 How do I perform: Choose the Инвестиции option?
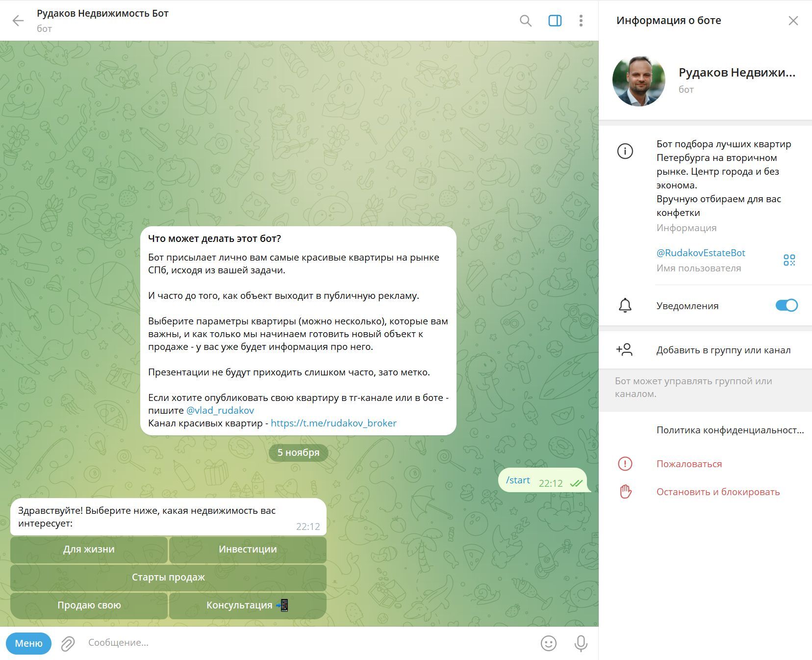(x=248, y=550)
